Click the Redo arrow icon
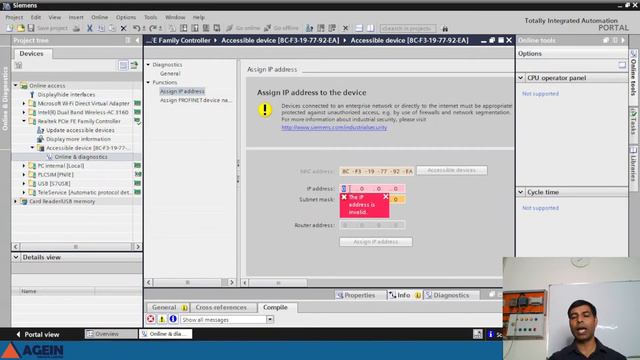 [x=153, y=28]
